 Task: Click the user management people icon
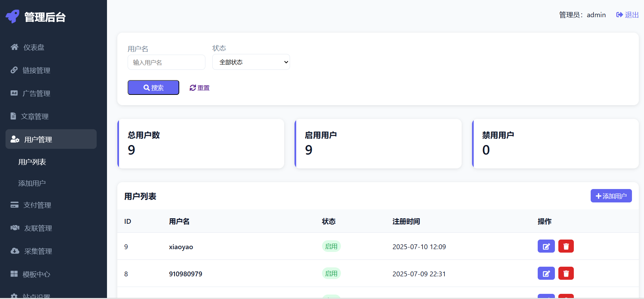15,139
